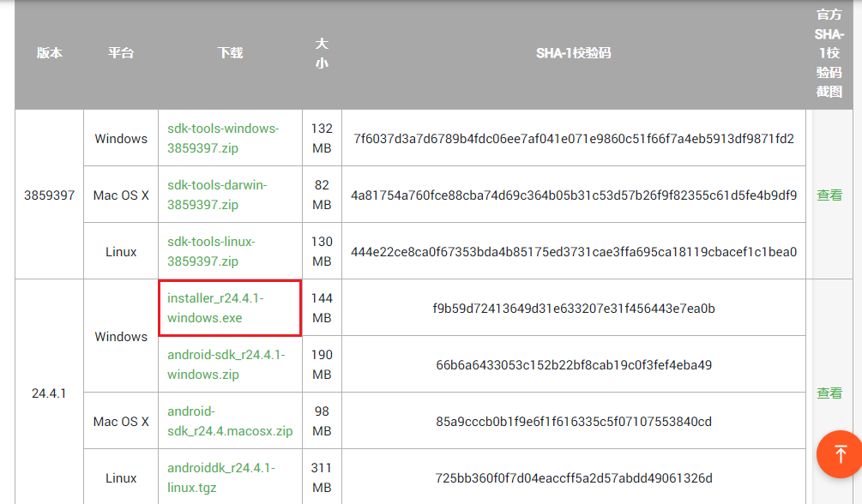This screenshot has width=862, height=504.
Task: Click the 190 MB size cell
Action: tap(322, 364)
